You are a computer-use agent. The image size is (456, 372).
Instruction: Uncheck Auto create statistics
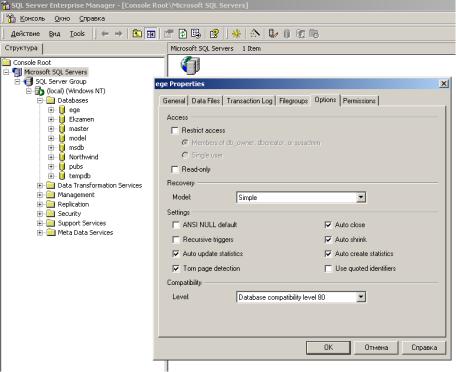[x=328, y=254]
